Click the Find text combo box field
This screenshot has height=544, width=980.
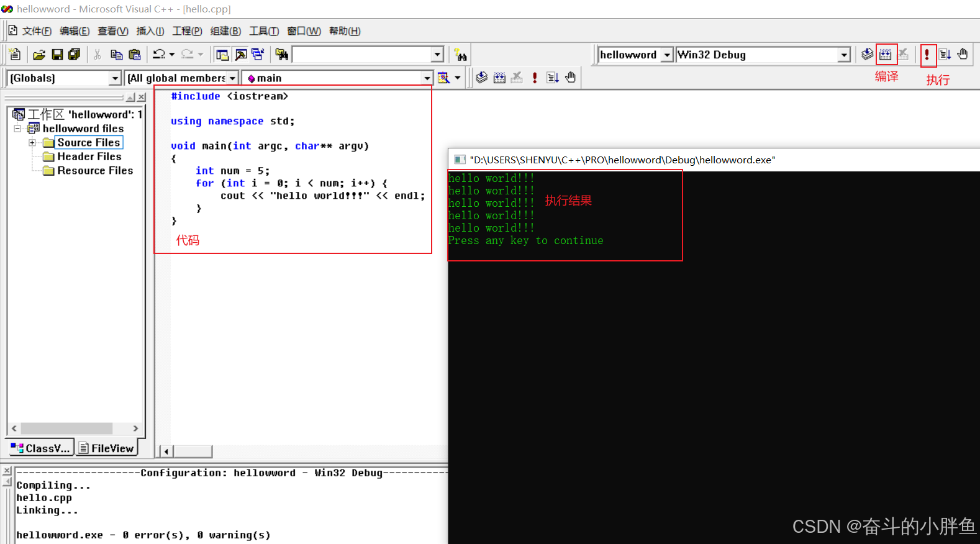point(362,55)
